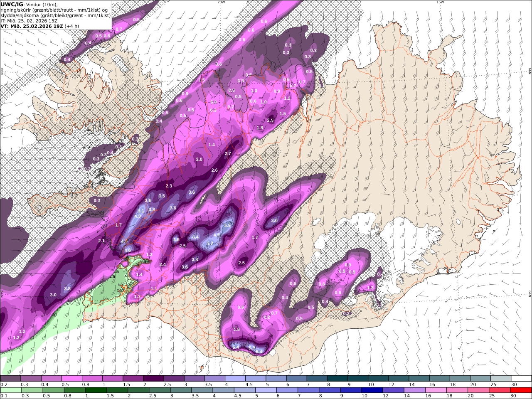Viewport: 532px width, 399px height.
Task: Pick the bright red 30 rain swatch
Action: [520, 390]
